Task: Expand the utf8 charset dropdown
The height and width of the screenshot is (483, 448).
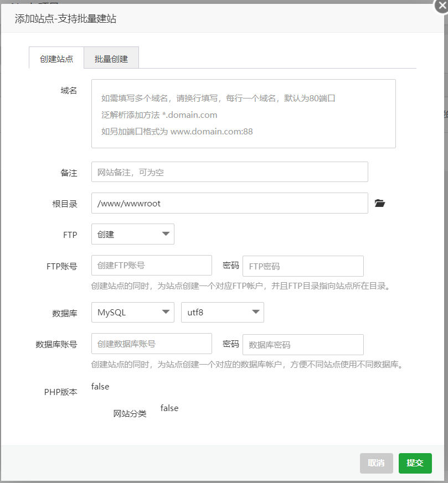Action: 222,313
